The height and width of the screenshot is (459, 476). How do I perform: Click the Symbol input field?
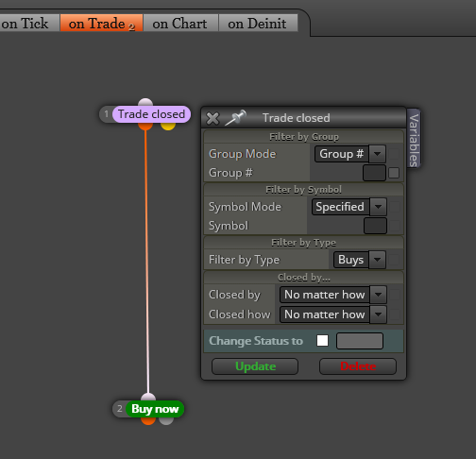(375, 226)
